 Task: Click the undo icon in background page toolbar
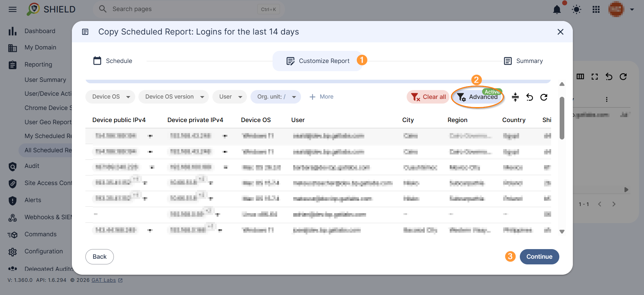[x=609, y=77]
